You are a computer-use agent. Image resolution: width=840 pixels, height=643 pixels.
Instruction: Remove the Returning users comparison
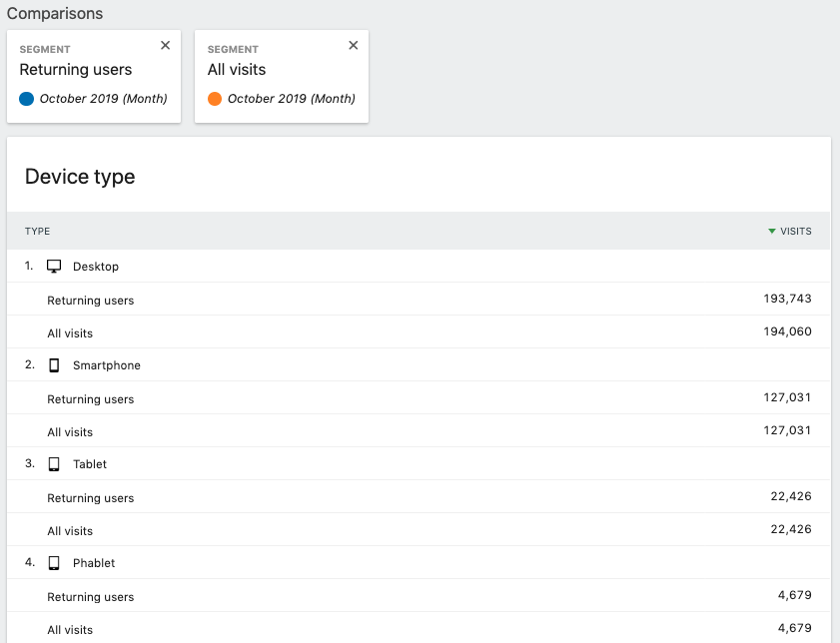[165, 45]
